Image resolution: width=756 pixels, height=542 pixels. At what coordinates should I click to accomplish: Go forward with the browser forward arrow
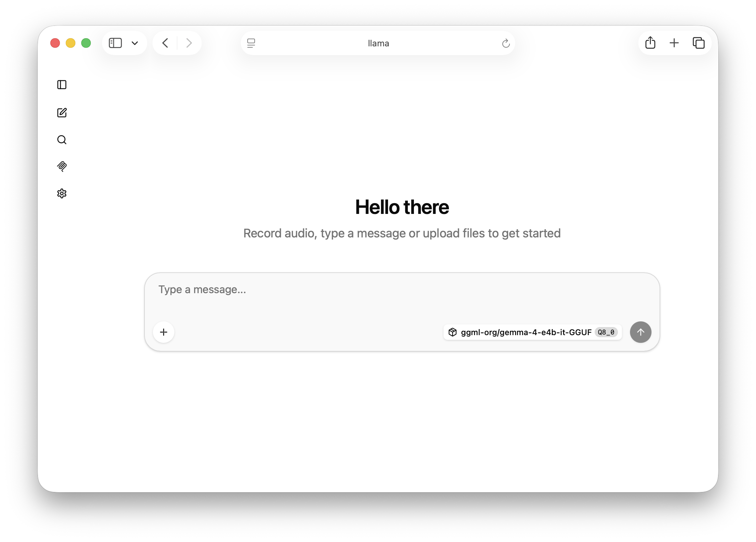(189, 43)
